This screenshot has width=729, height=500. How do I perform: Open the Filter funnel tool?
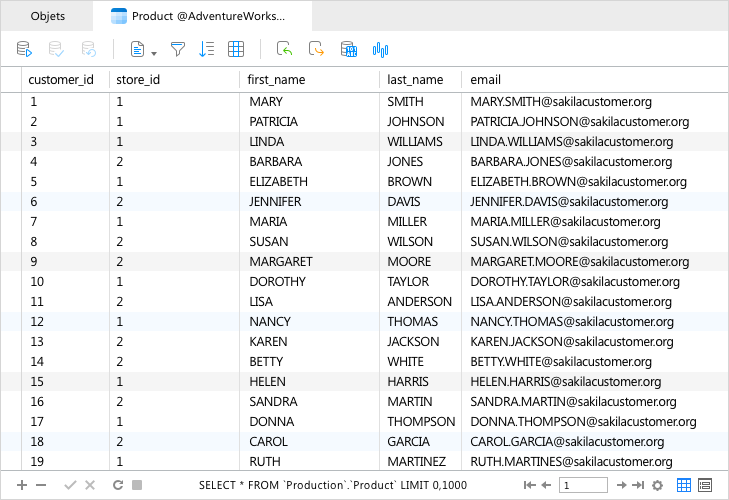click(x=178, y=49)
